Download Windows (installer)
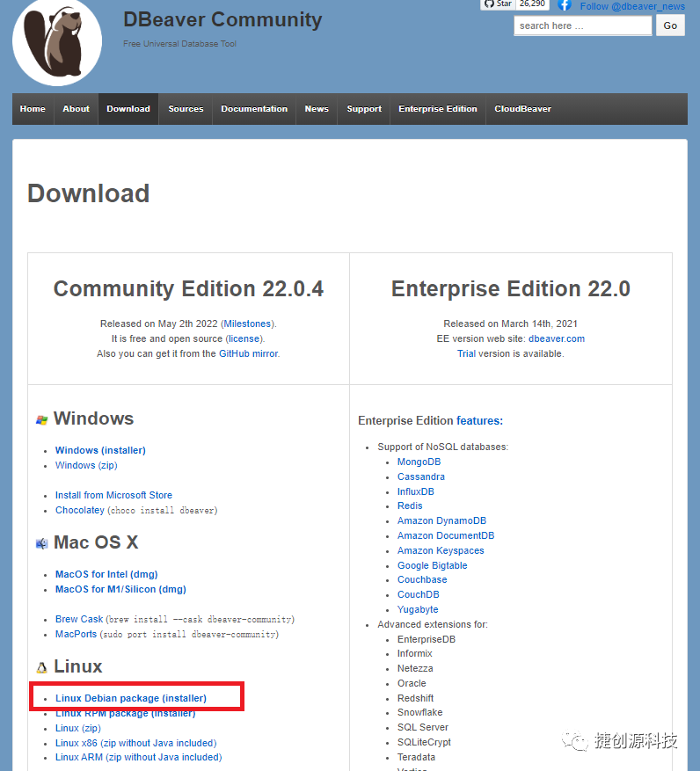 click(x=100, y=450)
